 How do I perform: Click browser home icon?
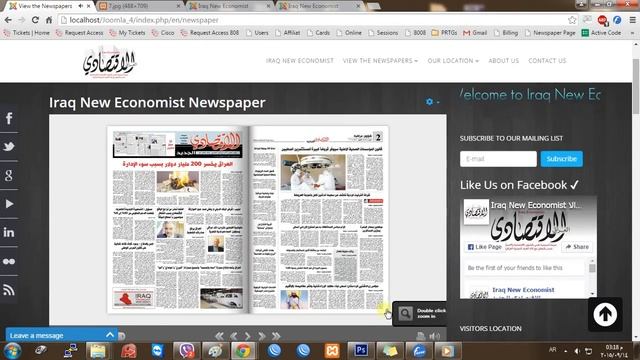pyautogui.click(x=49, y=20)
